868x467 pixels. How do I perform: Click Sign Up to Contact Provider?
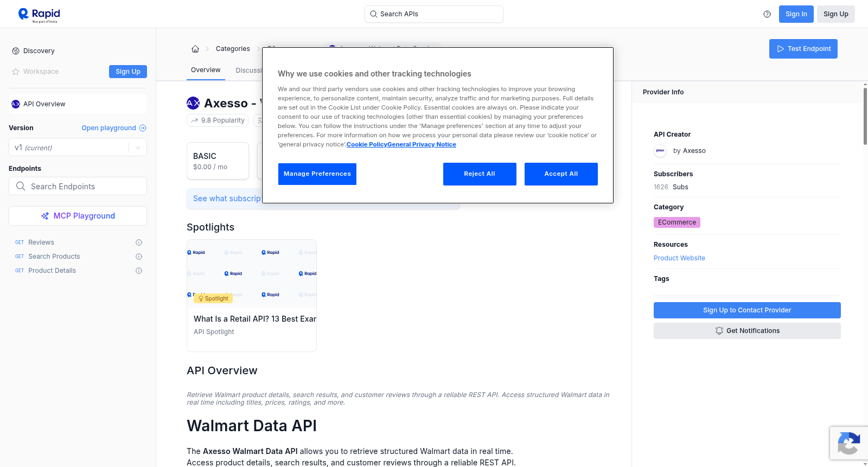747,310
